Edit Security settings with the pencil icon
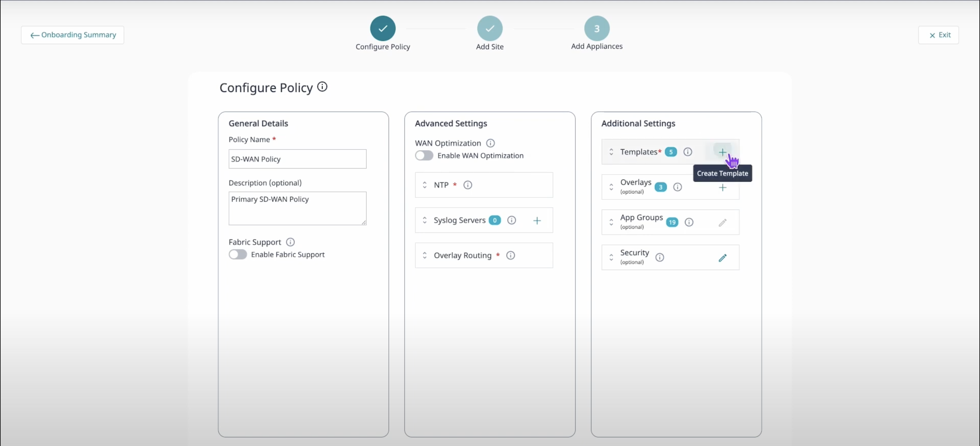The width and height of the screenshot is (980, 446). coord(722,257)
